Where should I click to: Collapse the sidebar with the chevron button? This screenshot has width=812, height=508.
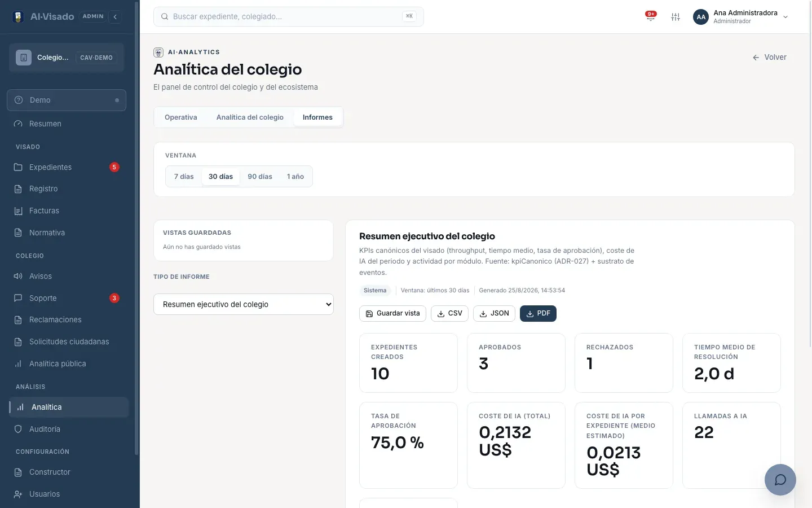[x=115, y=17]
